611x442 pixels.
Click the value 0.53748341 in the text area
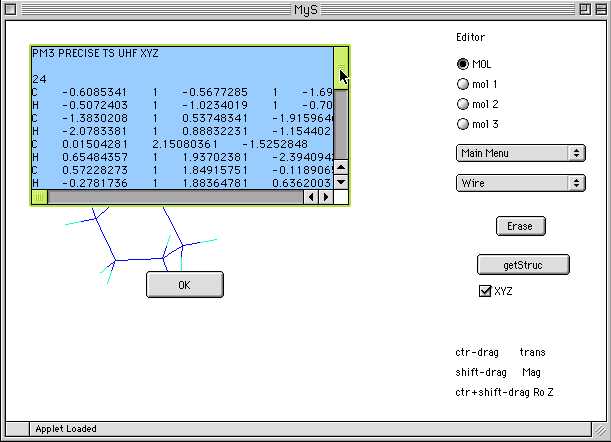(215, 118)
